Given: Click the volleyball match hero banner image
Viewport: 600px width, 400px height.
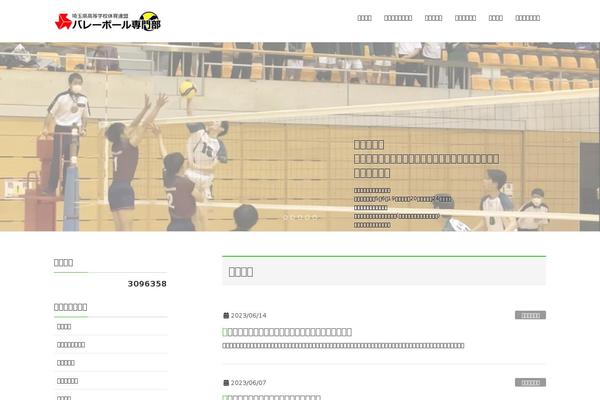Looking at the screenshot, I should [x=300, y=137].
